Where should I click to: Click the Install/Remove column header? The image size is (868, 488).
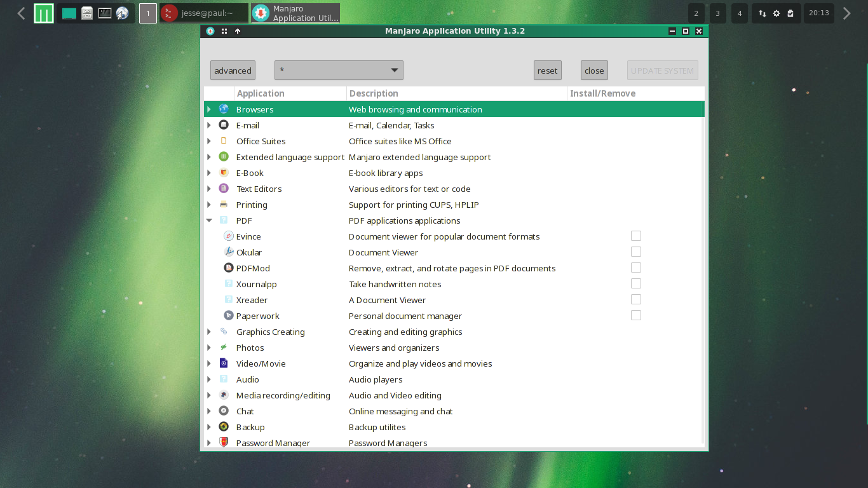click(635, 93)
